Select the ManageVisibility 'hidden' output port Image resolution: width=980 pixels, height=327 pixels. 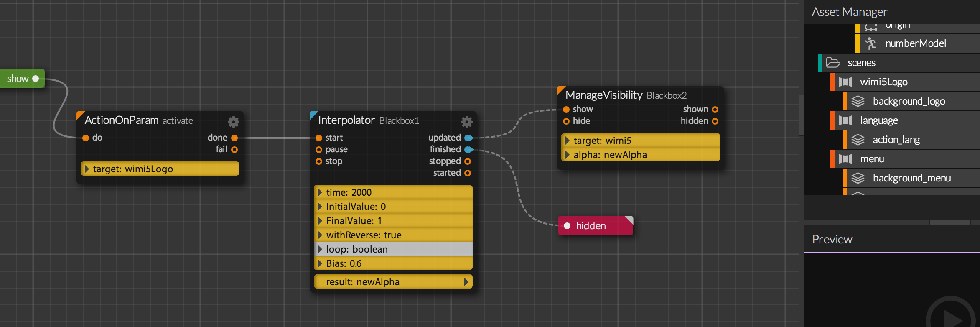(x=715, y=121)
